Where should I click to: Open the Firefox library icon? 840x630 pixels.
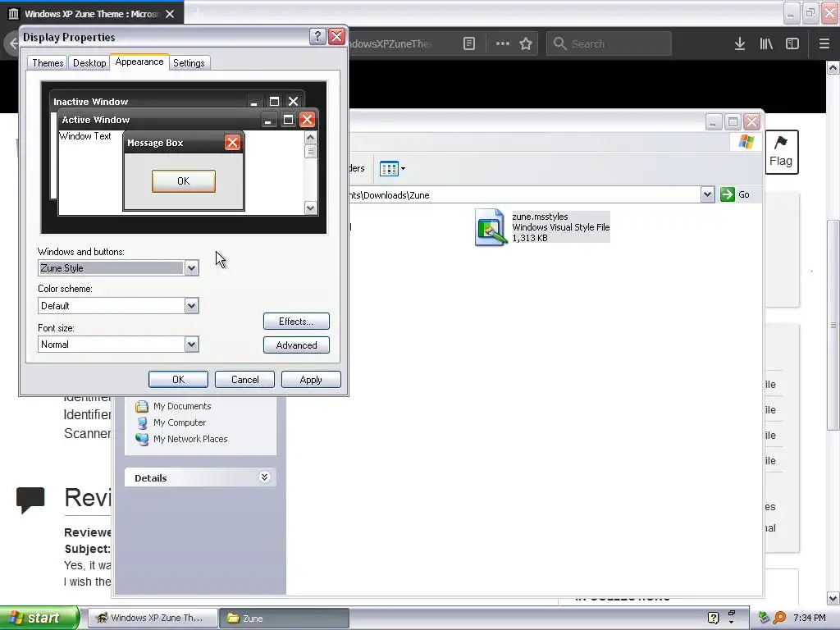(x=766, y=44)
